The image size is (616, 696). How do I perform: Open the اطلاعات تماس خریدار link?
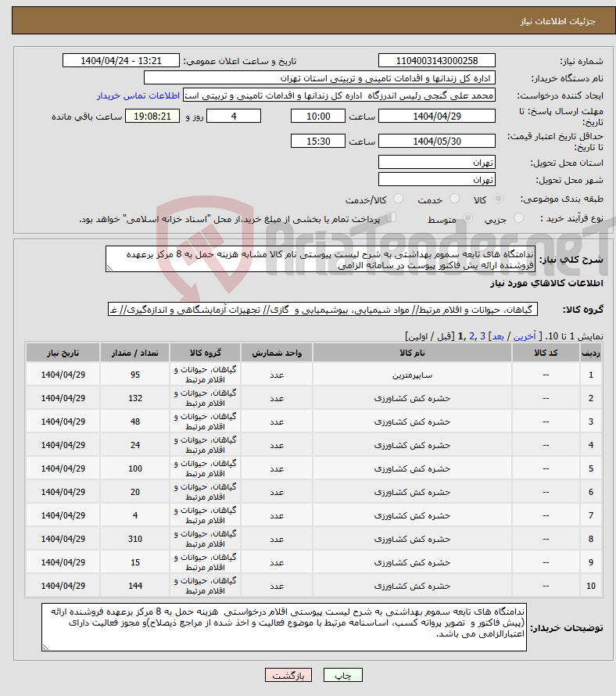(138, 96)
